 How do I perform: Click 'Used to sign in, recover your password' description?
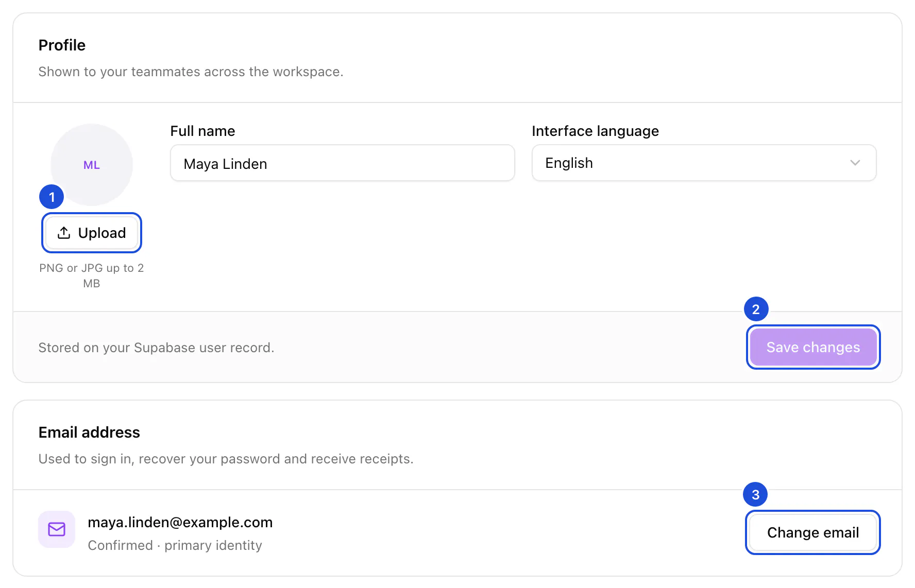226,459
